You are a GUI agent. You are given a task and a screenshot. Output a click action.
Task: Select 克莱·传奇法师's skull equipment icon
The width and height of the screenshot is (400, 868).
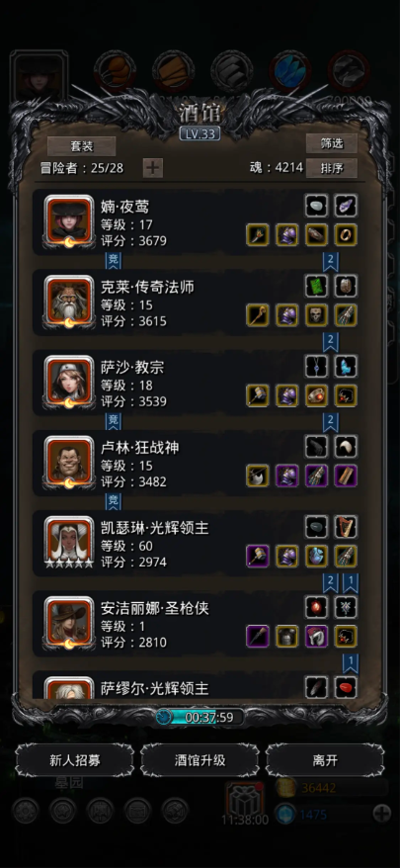click(316, 315)
